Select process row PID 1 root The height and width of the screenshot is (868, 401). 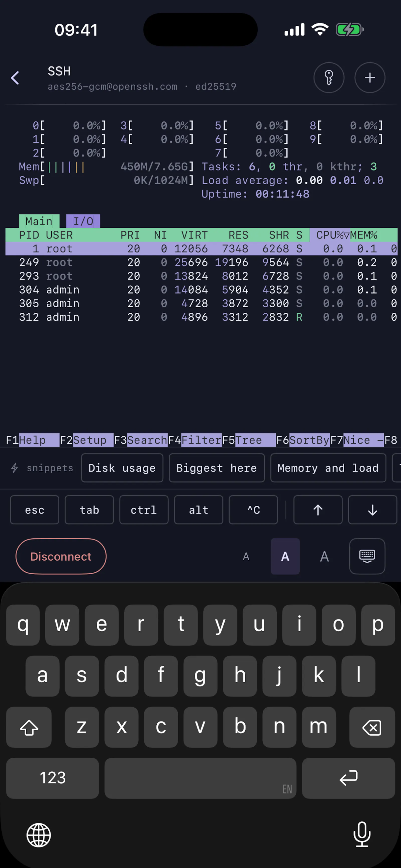click(201, 249)
